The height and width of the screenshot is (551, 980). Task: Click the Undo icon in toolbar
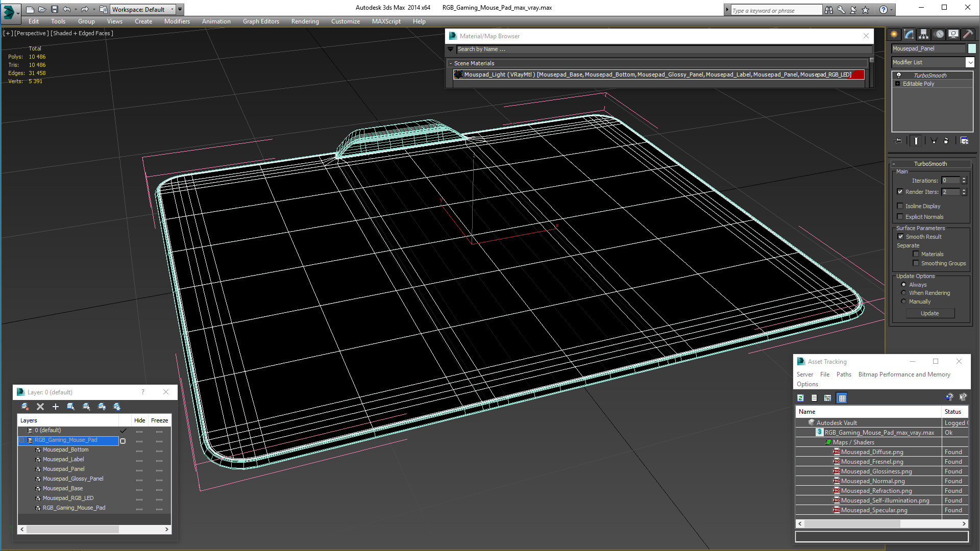click(x=68, y=9)
